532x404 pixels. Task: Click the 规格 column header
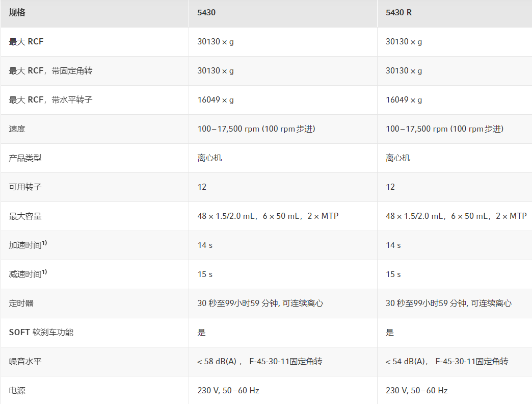17,13
